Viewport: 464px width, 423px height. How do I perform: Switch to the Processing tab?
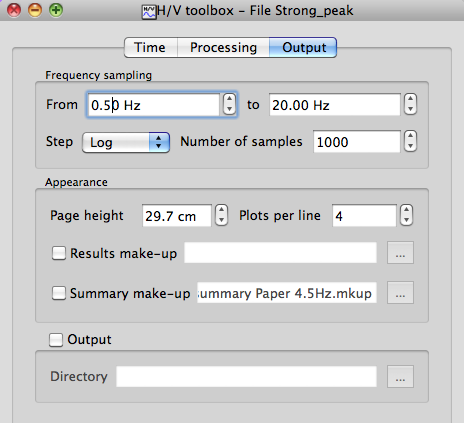coord(223,47)
